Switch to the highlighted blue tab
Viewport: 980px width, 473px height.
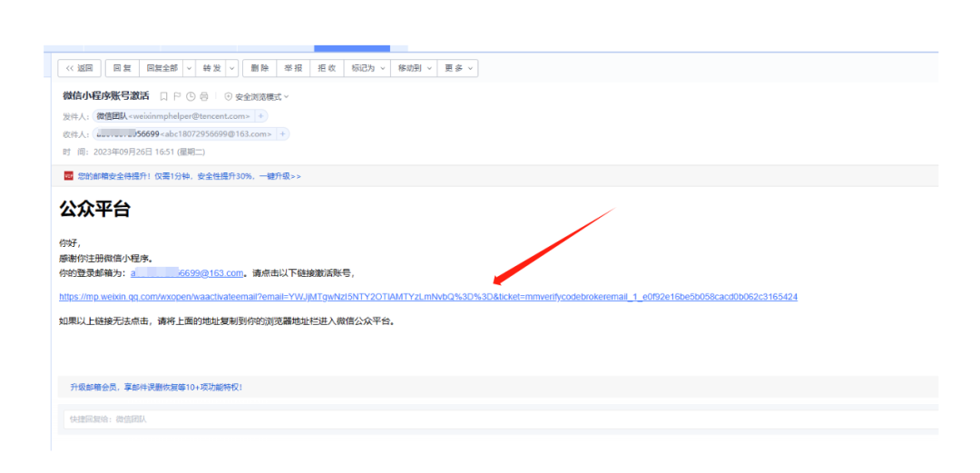351,48
